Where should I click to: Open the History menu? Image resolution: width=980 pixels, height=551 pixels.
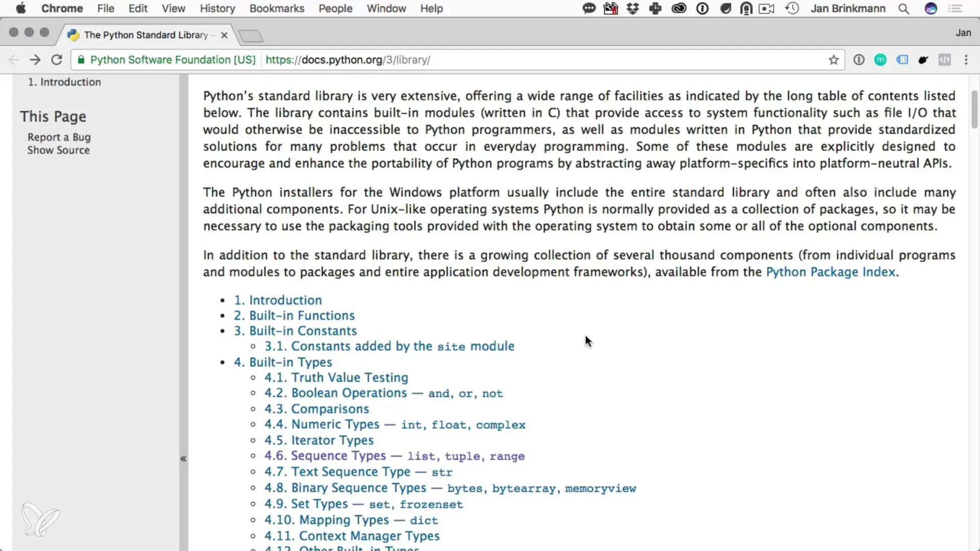click(x=217, y=9)
